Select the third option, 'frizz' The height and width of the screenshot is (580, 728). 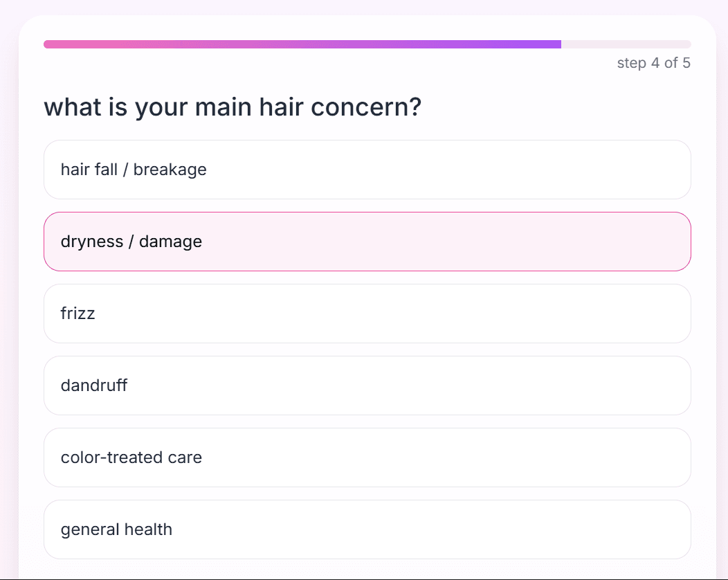(x=367, y=314)
